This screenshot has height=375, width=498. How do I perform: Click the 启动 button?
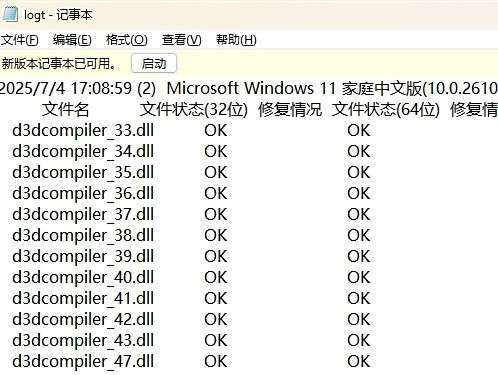click(x=154, y=63)
